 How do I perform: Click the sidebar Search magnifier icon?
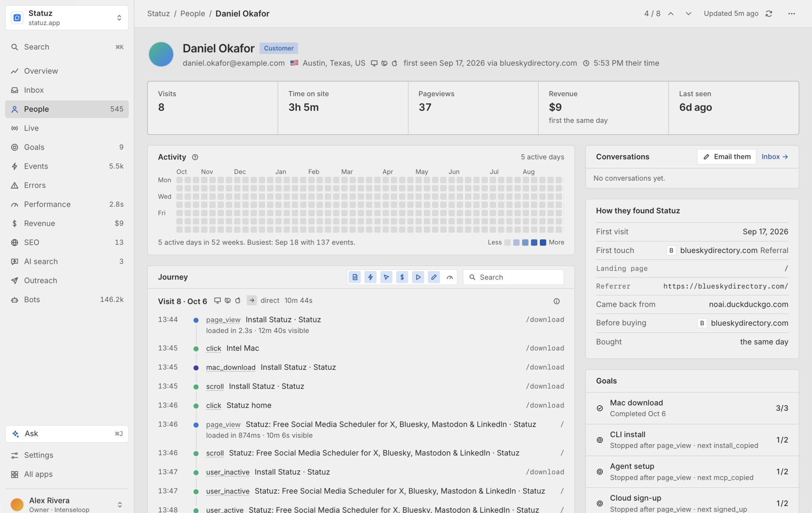(x=14, y=47)
